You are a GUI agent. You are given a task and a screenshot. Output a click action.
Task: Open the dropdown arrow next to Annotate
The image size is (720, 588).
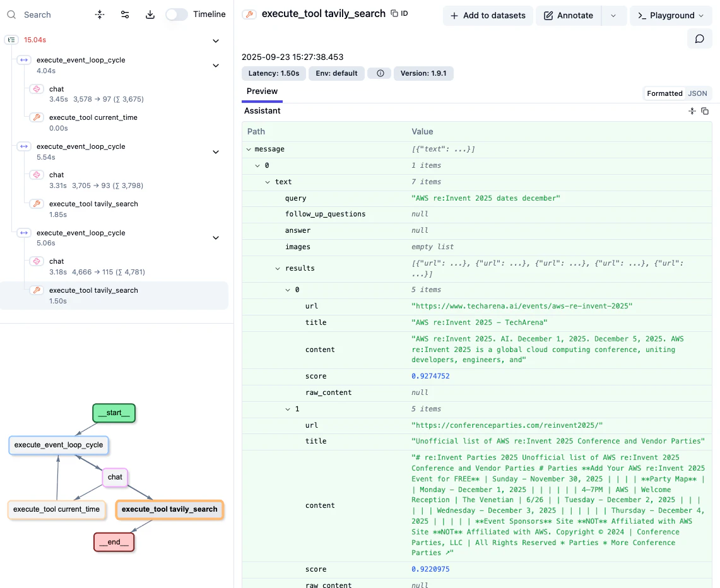click(613, 16)
